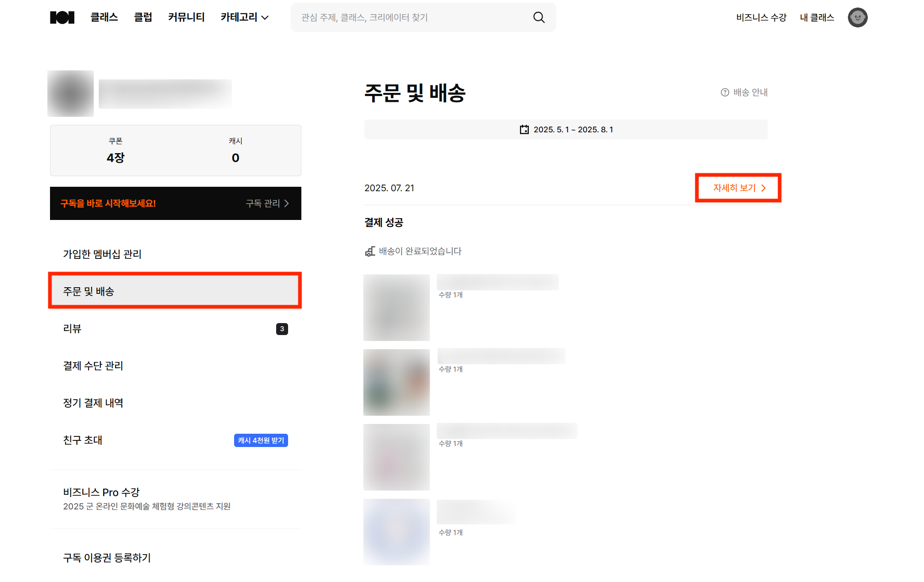Open the profile avatar icon
Image resolution: width=924 pixels, height=582 pixels.
click(857, 18)
